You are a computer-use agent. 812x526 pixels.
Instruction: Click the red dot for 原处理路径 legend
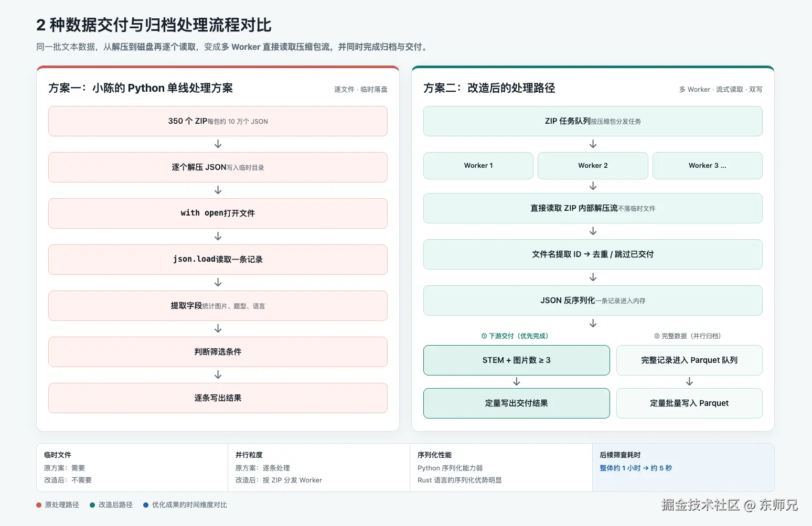click(x=39, y=505)
